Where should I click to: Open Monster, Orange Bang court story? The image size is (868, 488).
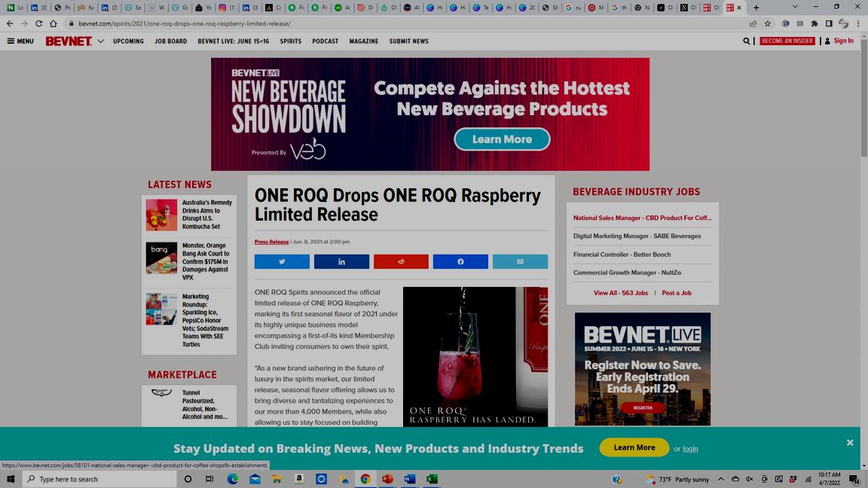click(206, 262)
